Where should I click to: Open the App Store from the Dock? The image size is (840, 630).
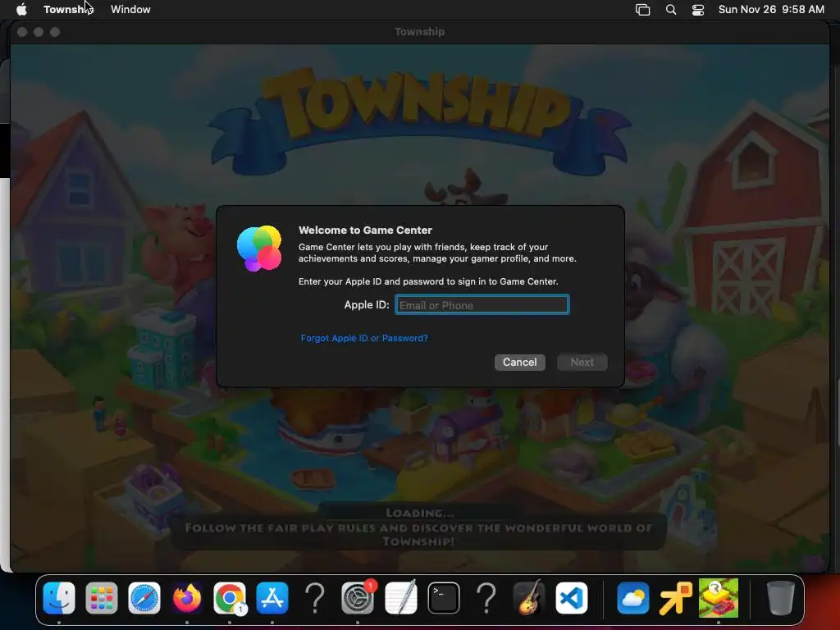272,597
